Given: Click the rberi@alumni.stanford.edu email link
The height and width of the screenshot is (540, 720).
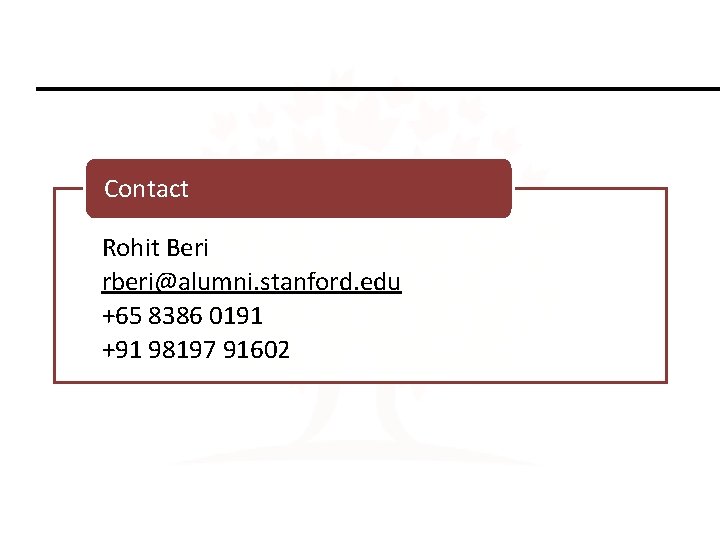Looking at the screenshot, I should tap(251, 282).
